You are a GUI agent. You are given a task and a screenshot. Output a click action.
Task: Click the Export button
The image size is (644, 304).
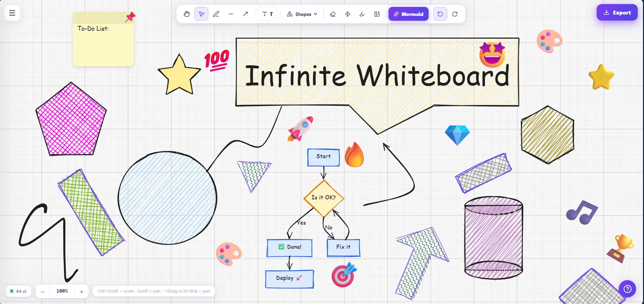[x=617, y=13]
